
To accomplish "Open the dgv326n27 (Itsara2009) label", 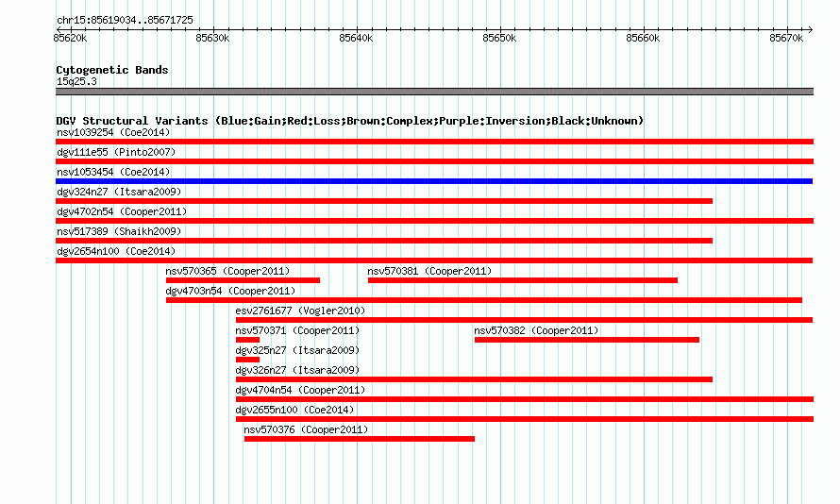I will tap(298, 370).
